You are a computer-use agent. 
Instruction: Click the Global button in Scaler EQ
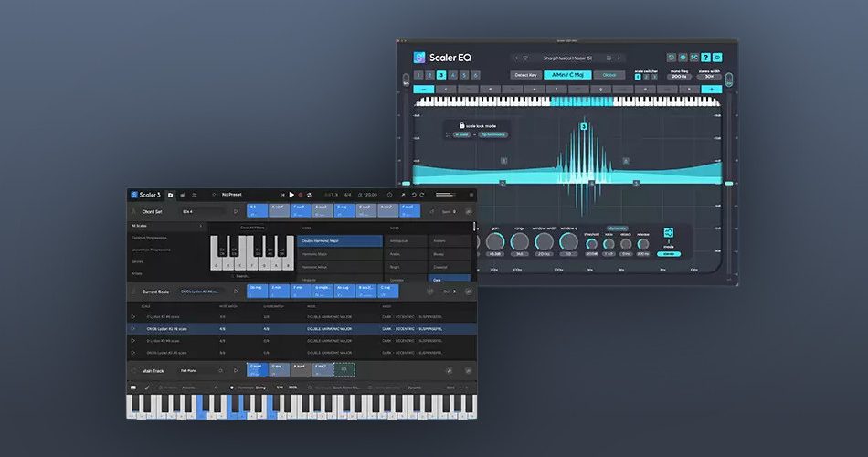(x=609, y=75)
